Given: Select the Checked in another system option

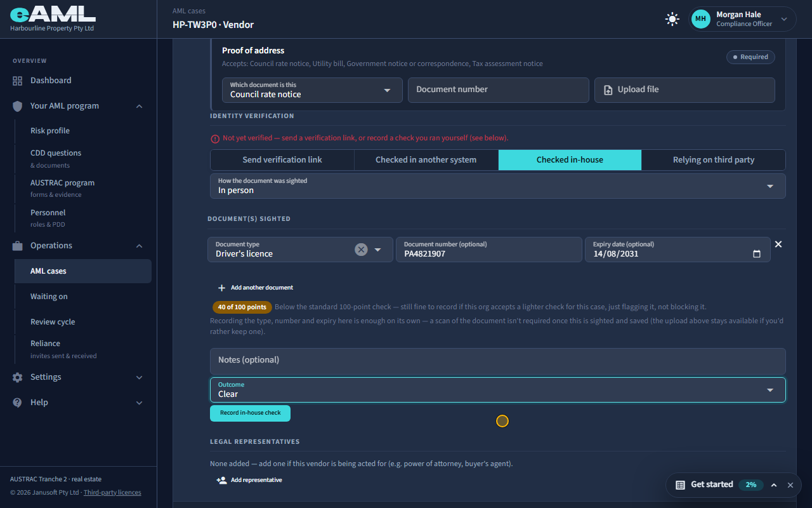Looking at the screenshot, I should pos(426,160).
